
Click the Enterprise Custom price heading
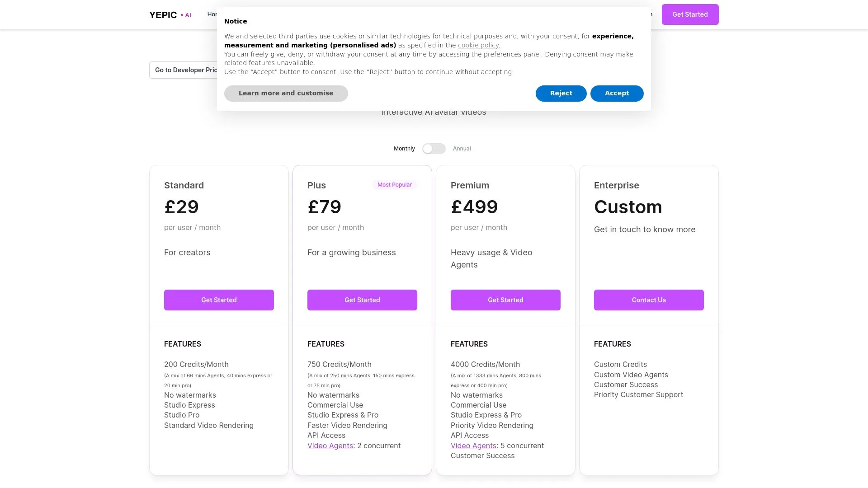tap(628, 207)
